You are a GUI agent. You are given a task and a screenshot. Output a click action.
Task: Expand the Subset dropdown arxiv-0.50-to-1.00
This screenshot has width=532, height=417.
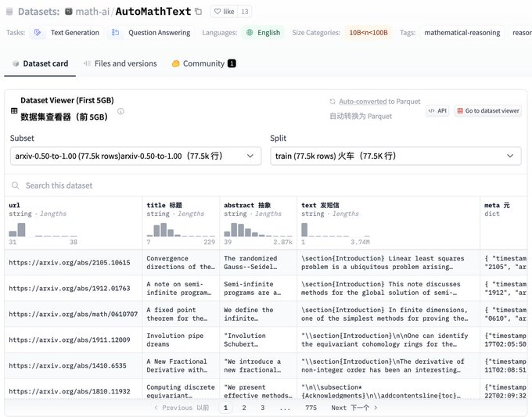[x=135, y=156]
